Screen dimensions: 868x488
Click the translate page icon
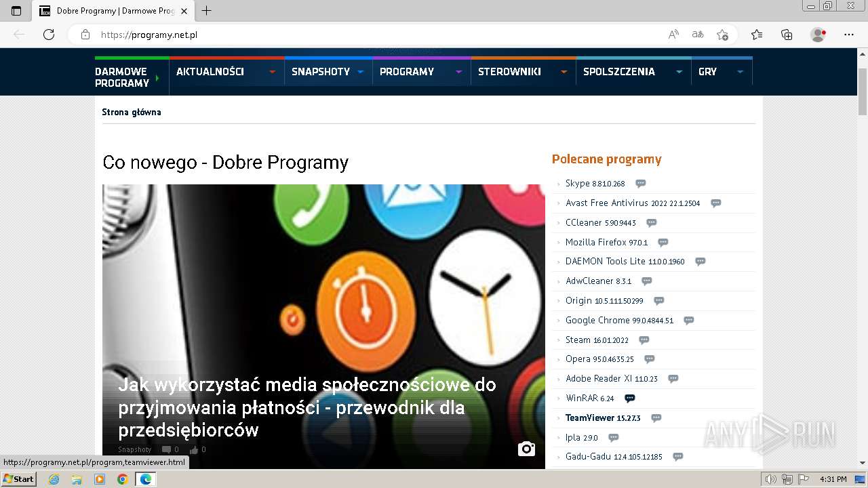point(698,35)
